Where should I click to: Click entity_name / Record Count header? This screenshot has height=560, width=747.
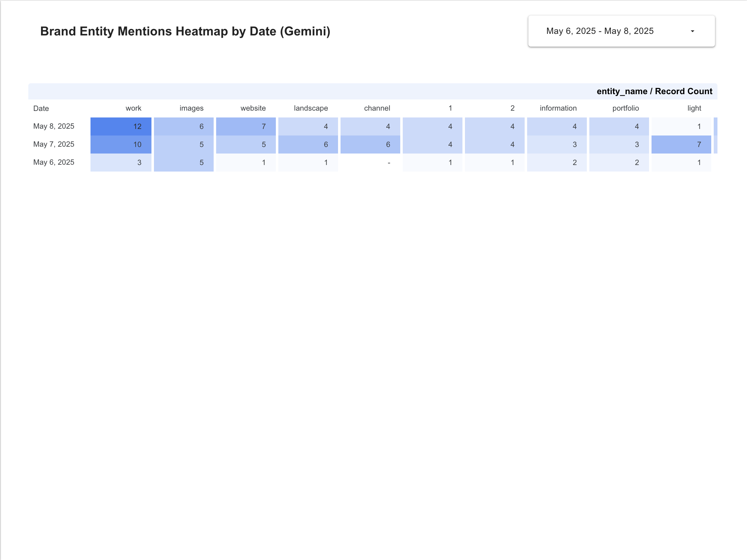click(x=654, y=91)
